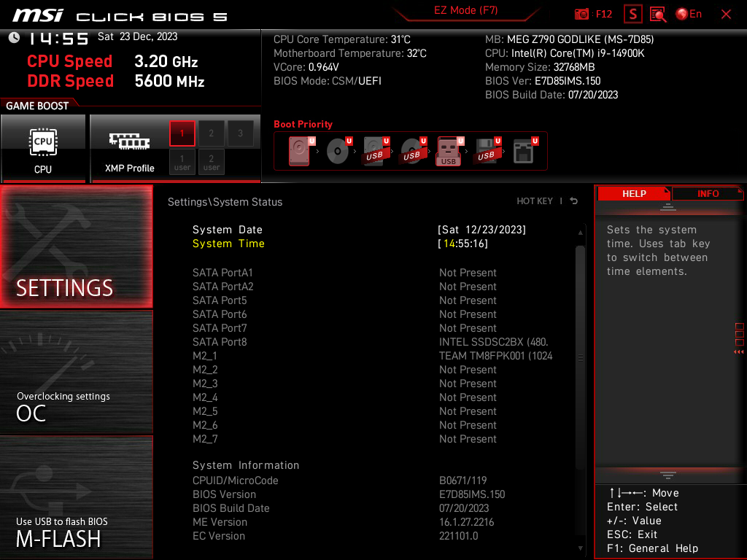
Task: Click the Boot Priority label
Action: tap(303, 124)
